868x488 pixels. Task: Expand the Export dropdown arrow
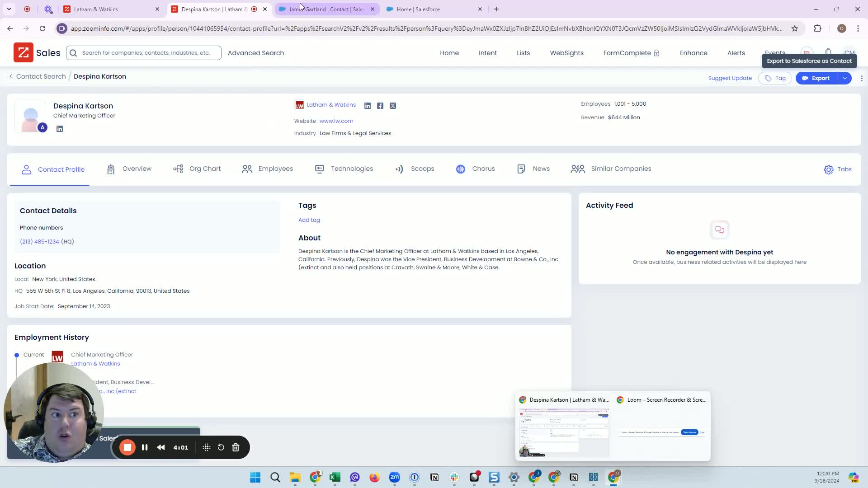coord(844,78)
